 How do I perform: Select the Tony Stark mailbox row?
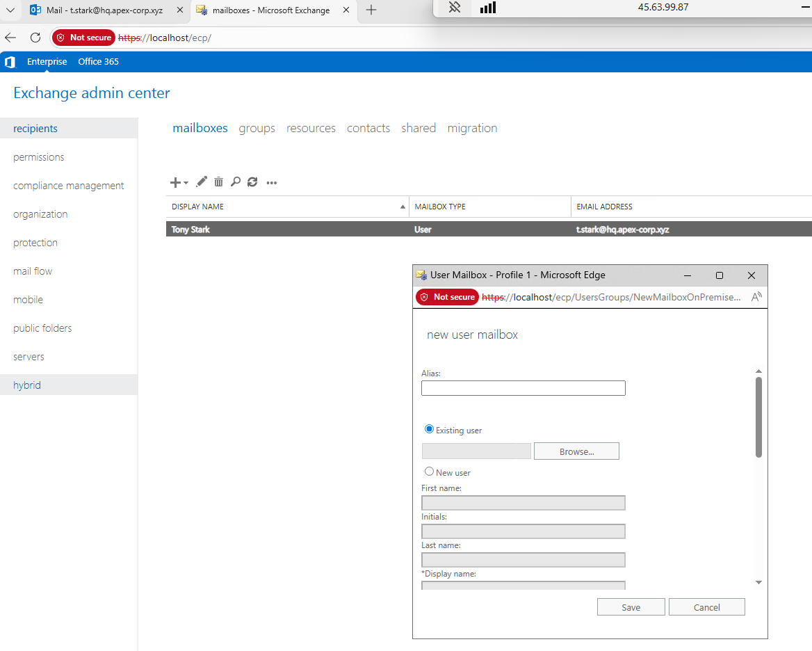pos(489,229)
